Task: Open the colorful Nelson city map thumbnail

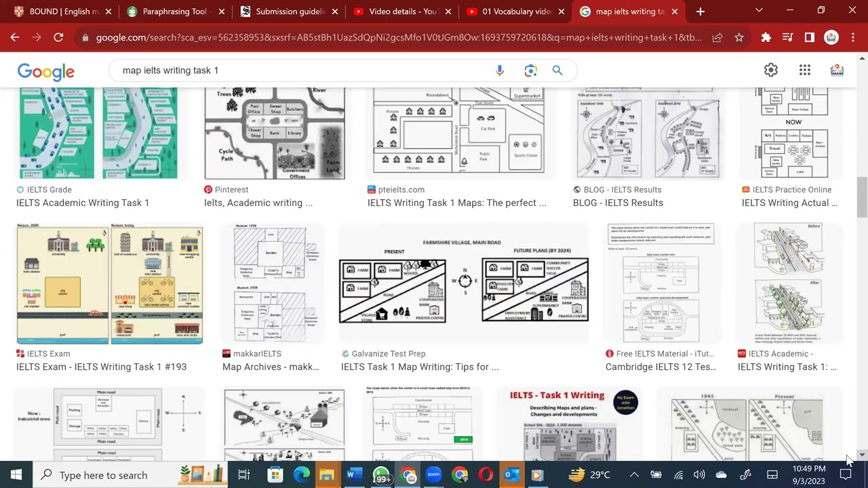Action: [x=110, y=285]
